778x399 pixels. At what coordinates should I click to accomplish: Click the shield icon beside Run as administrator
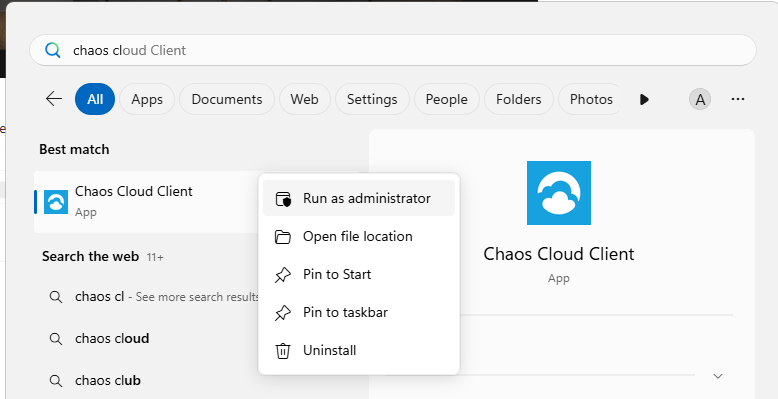click(x=283, y=199)
